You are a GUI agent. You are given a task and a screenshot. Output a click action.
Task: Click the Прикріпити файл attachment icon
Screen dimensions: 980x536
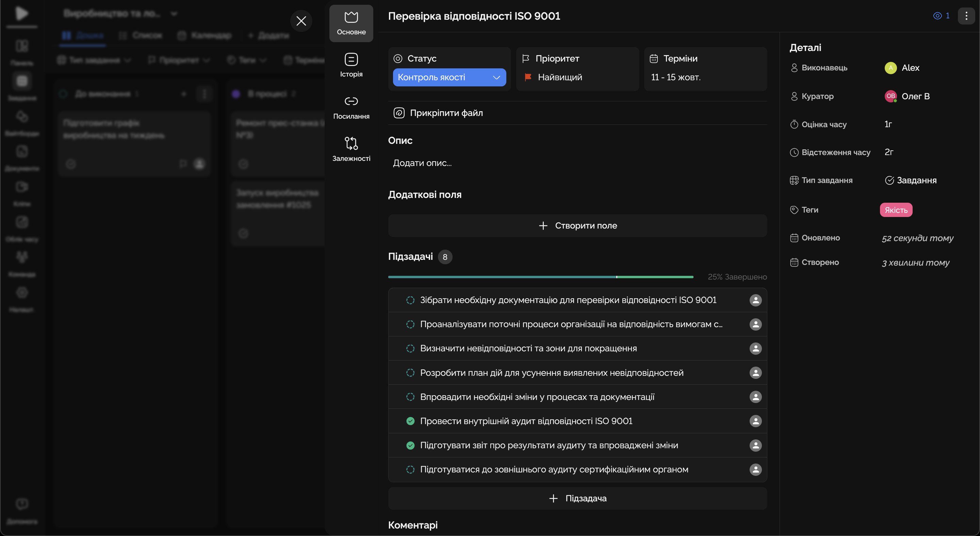[399, 113]
